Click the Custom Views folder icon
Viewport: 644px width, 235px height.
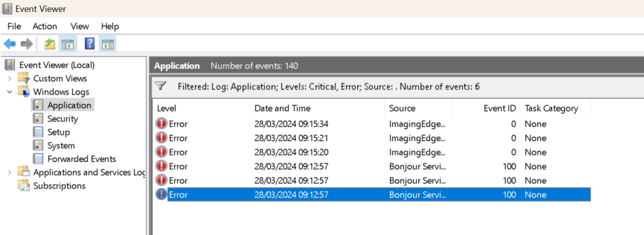24,78
